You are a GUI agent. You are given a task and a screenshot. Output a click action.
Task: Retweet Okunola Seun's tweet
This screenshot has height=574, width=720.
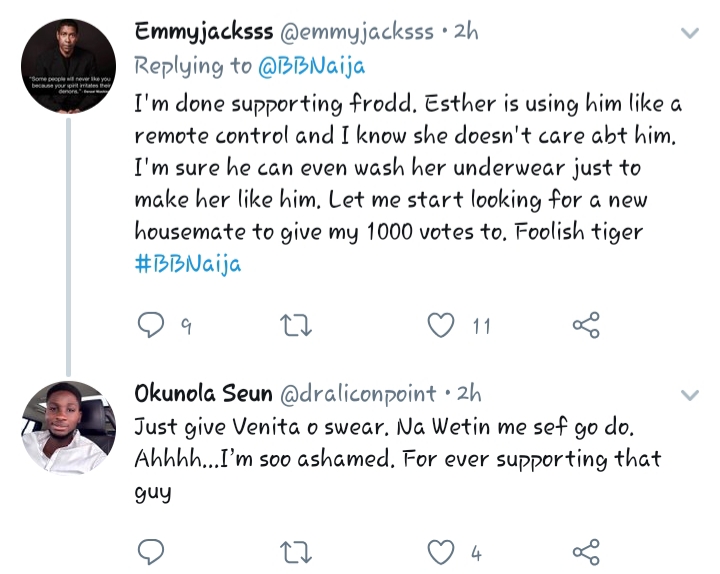coord(297,551)
